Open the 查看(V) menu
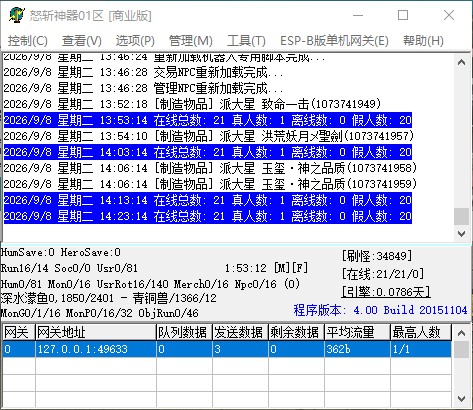The width and height of the screenshot is (473, 410). (82, 41)
